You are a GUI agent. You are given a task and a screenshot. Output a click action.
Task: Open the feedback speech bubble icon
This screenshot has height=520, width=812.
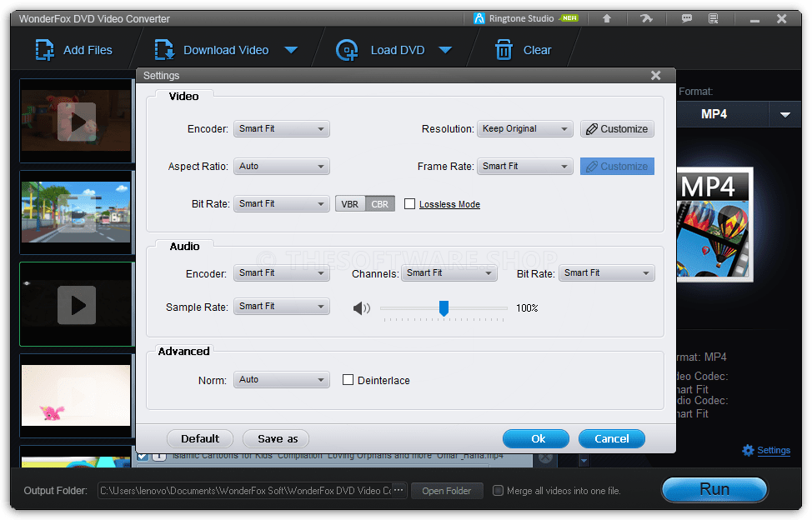coord(687,18)
